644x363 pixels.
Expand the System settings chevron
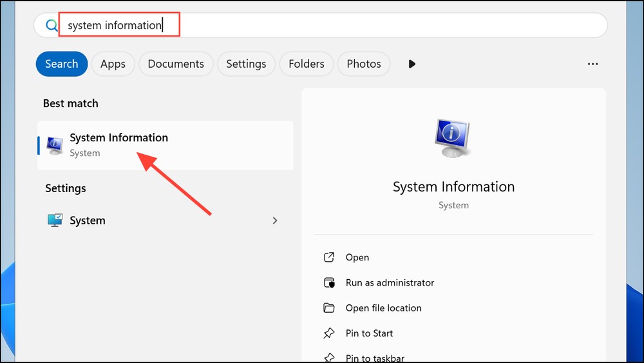point(275,221)
